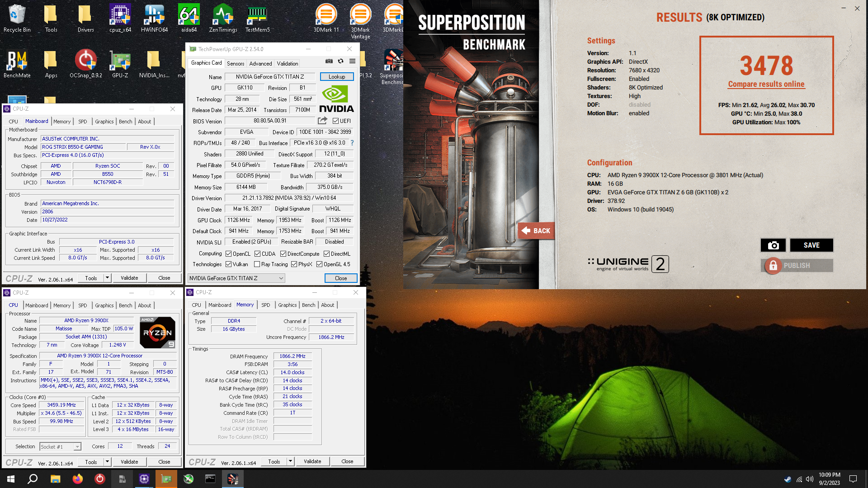This screenshot has width=868, height=488.
Task: Click SAVE button in Superposition results
Action: [x=811, y=245]
